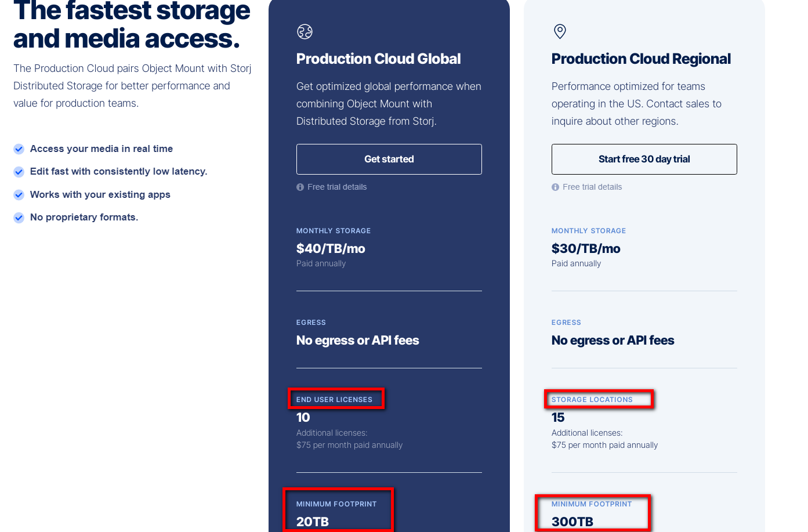Click checkmark beside Edit fast with low latency
This screenshot has height=532, width=808.
click(19, 172)
